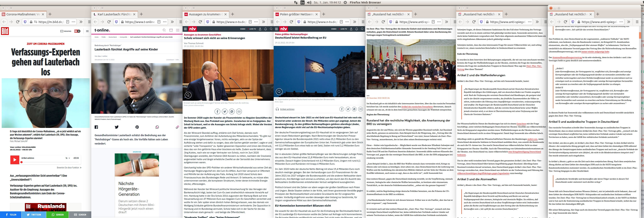Click ntv search icon in Scholz window
The image size is (644, 218).
[x=271, y=29]
